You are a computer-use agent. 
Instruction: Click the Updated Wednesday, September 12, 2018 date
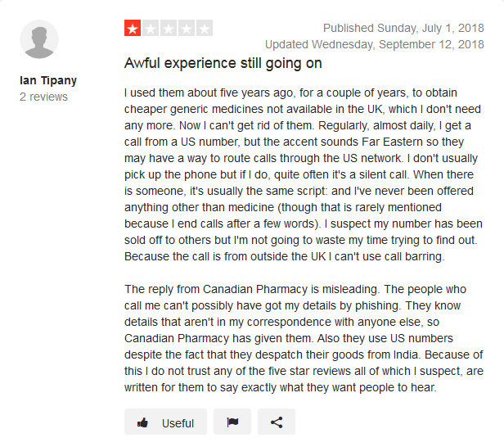tap(375, 44)
